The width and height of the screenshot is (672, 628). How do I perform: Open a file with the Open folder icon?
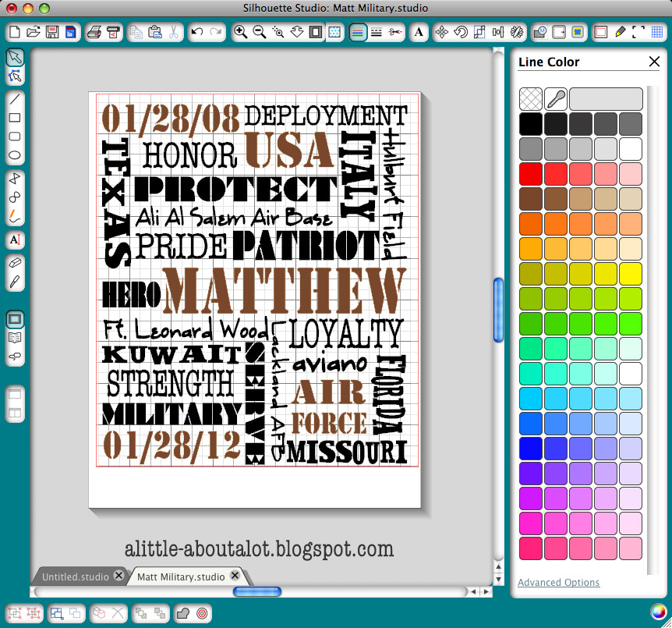[x=33, y=32]
